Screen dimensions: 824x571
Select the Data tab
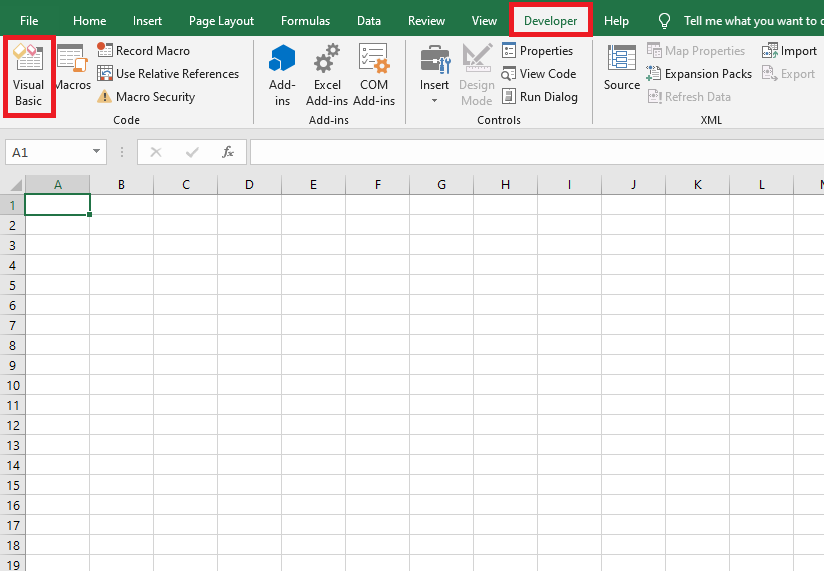369,20
